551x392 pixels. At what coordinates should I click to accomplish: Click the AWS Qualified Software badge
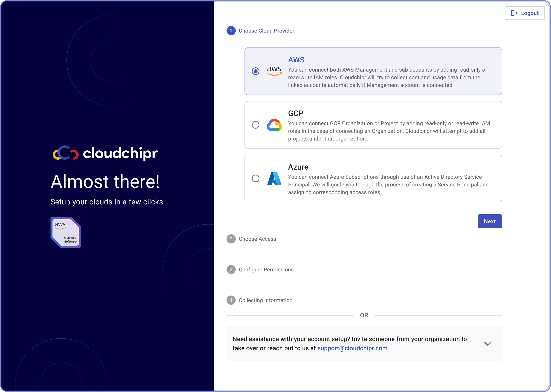66,232
